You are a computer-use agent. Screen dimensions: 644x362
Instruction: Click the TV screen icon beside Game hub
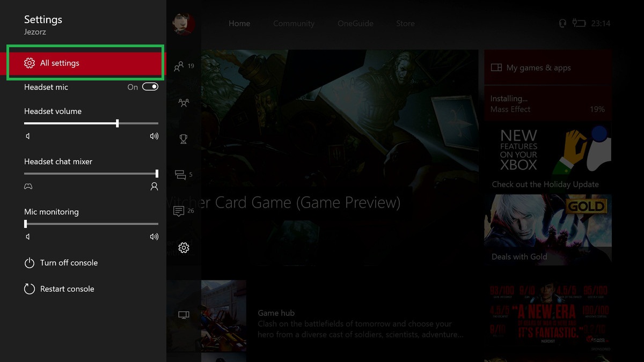click(184, 315)
